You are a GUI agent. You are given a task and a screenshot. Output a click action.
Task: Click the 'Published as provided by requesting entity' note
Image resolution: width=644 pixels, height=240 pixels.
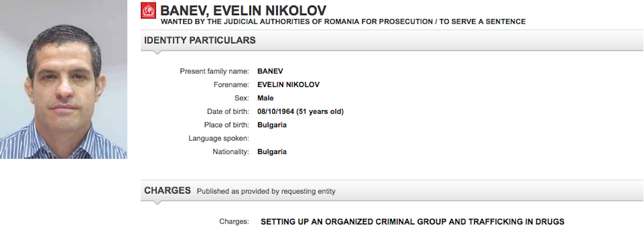pos(266,191)
